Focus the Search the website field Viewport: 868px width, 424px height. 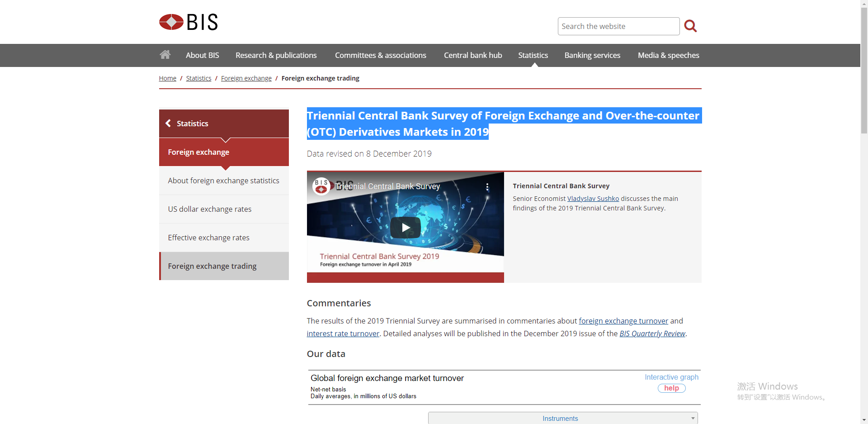(x=618, y=26)
